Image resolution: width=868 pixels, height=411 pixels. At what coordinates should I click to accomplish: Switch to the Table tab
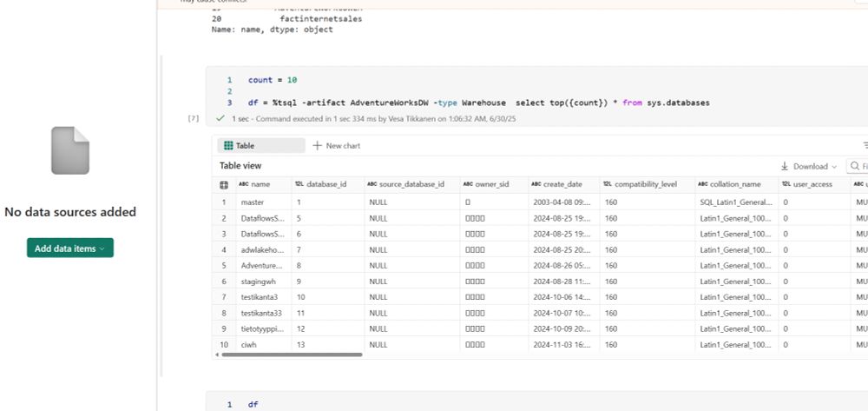pos(260,146)
